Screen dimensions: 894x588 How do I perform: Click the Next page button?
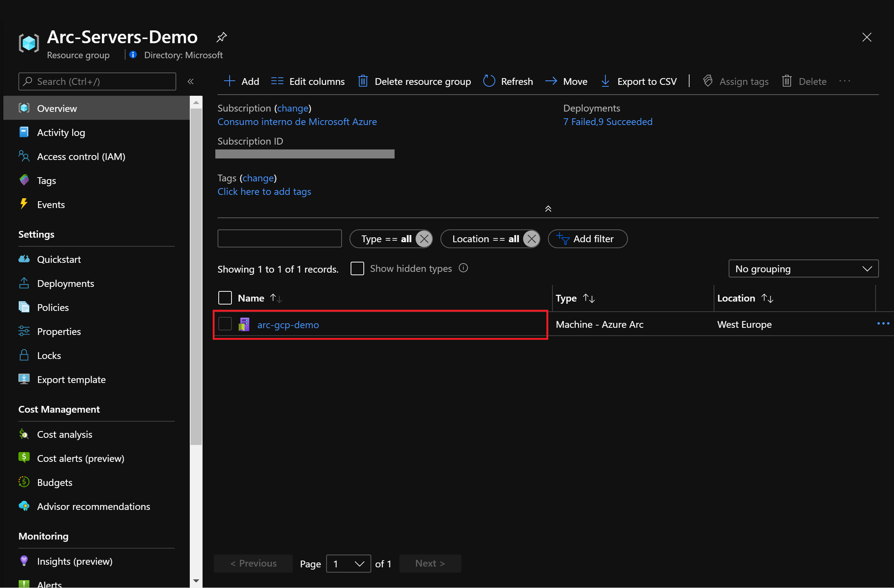tap(430, 563)
